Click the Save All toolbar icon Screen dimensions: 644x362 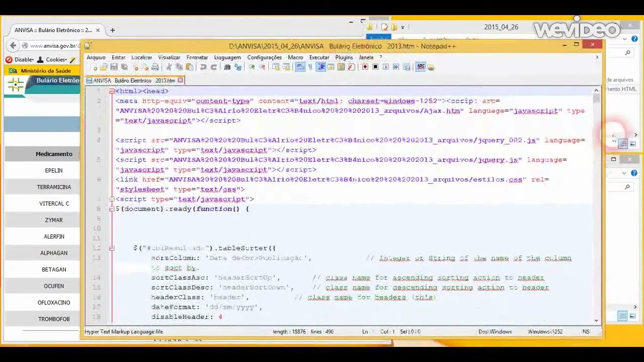point(124,67)
